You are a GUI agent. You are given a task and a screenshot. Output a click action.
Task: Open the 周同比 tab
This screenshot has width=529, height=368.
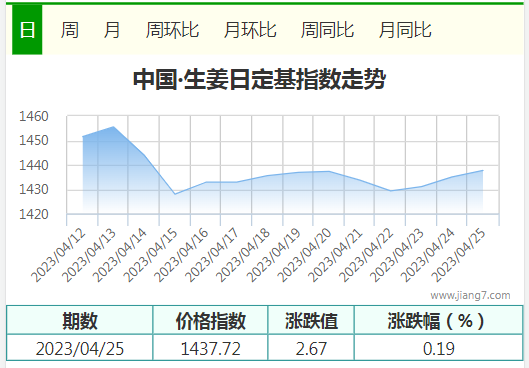pos(327,30)
